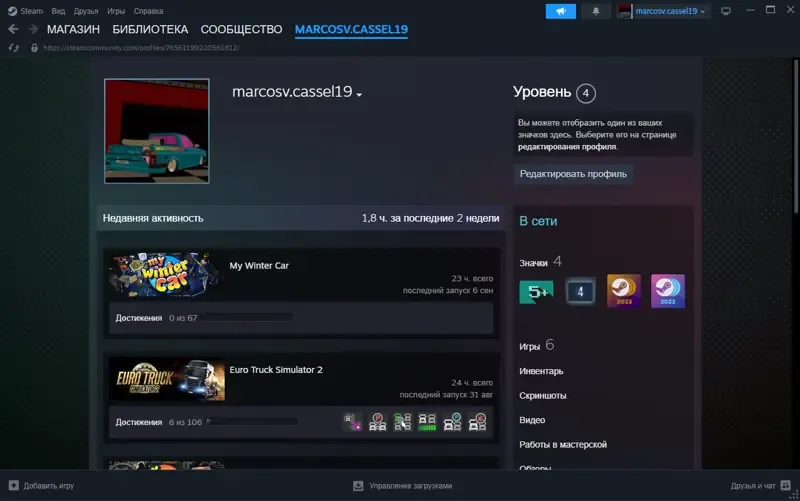Click the profile URL address field

click(141, 47)
